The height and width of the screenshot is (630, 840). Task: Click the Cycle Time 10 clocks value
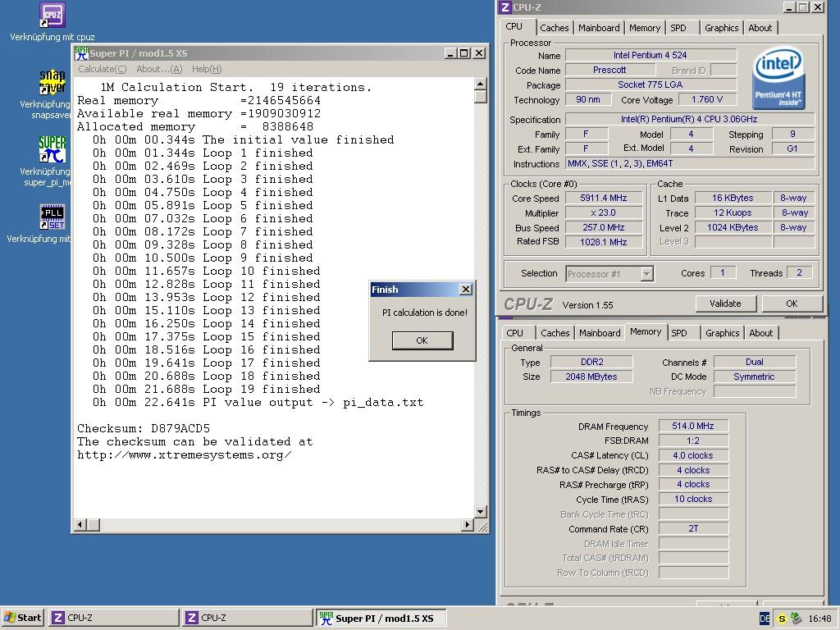(x=693, y=499)
